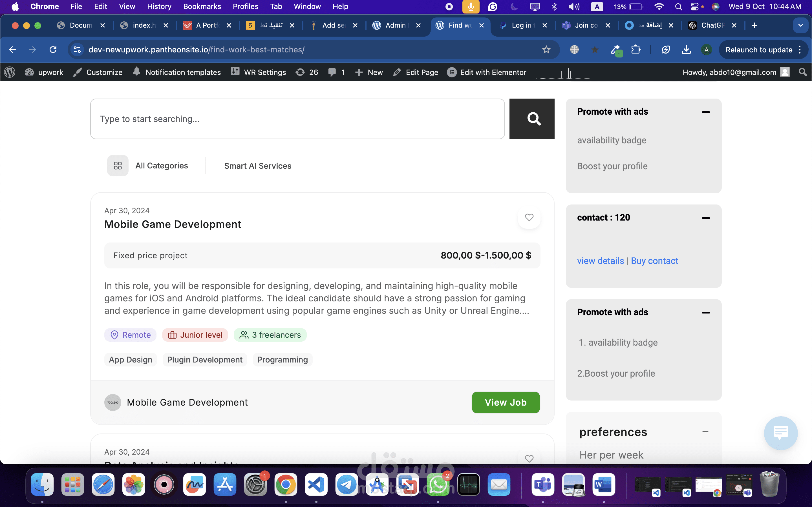Viewport: 812px width, 507px height.
Task: Open Chrome downloads icon
Action: point(686,50)
